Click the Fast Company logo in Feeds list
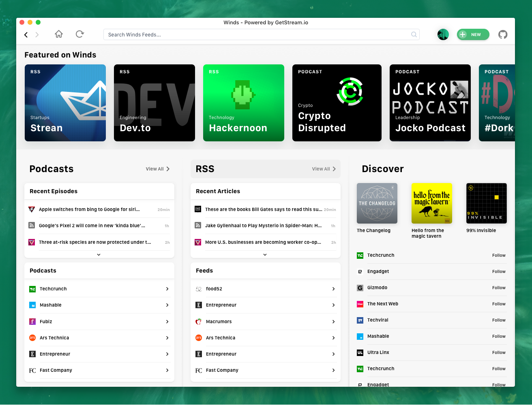Viewport: 532px width, 405px height. 199,371
